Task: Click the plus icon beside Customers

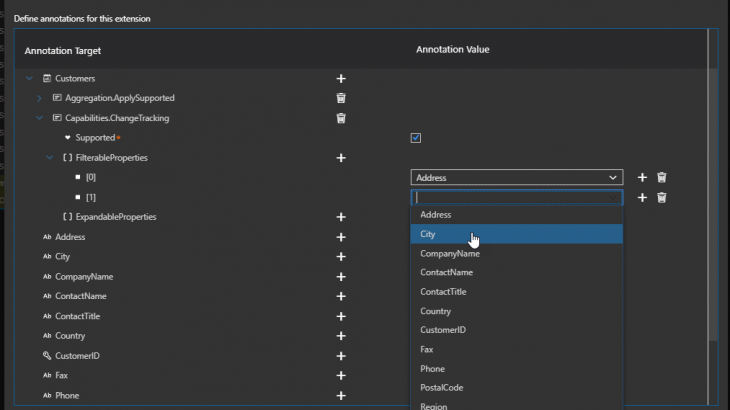Action: coord(341,78)
